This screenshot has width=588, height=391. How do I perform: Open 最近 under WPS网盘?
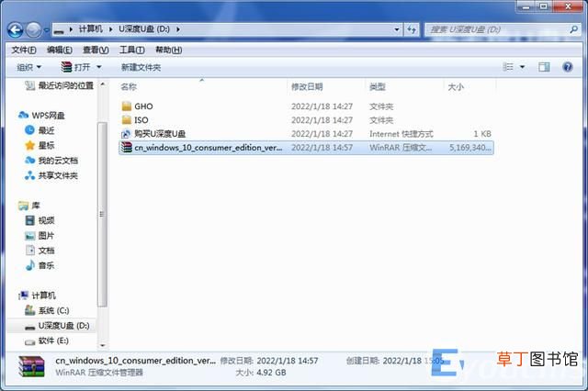(x=40, y=130)
